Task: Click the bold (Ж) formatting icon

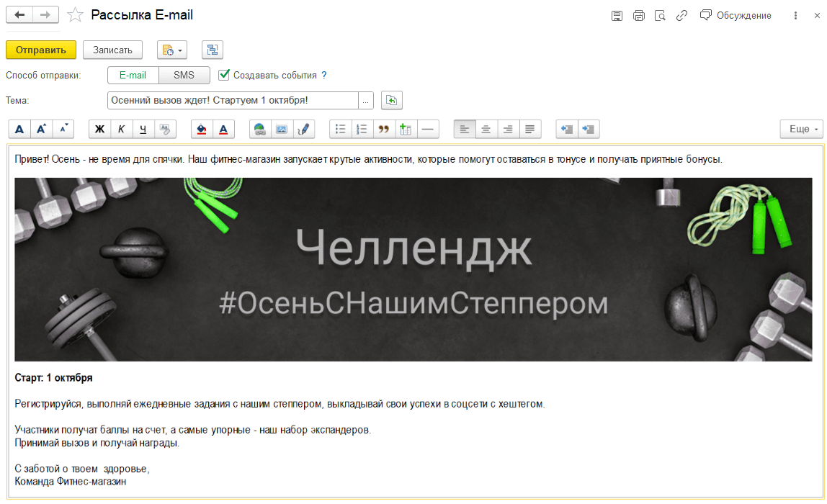Action: tap(100, 130)
